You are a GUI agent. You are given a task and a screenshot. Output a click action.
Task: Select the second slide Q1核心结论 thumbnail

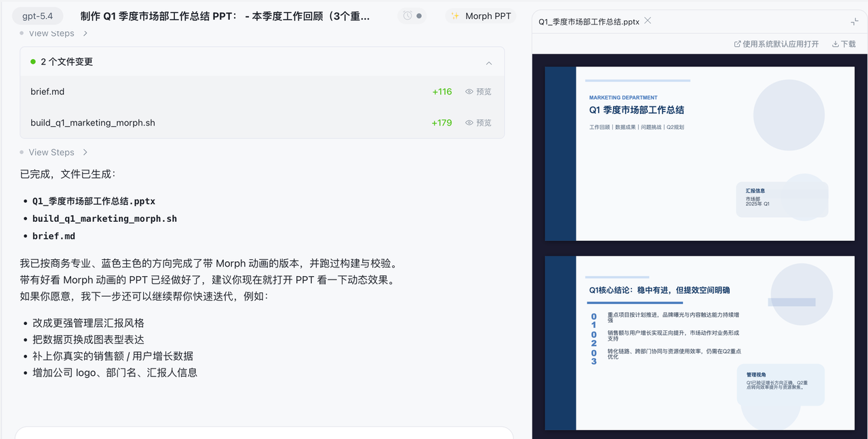(x=700, y=343)
